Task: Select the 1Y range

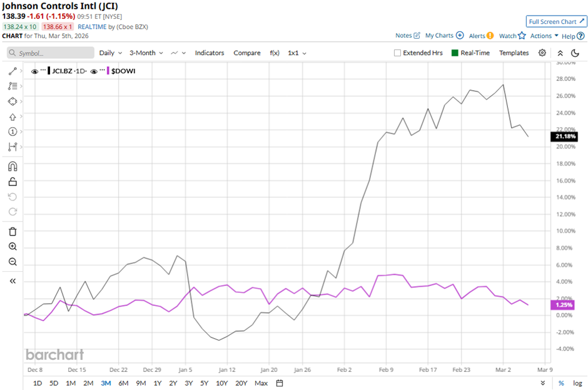Action: pos(158,383)
